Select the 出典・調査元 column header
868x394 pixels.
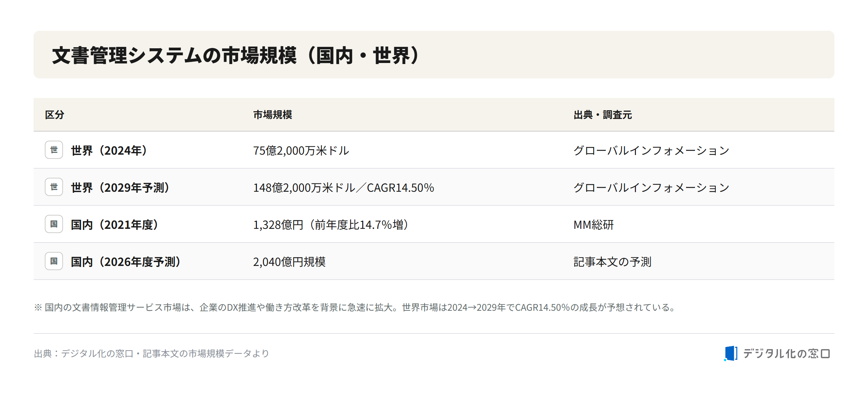click(x=603, y=115)
